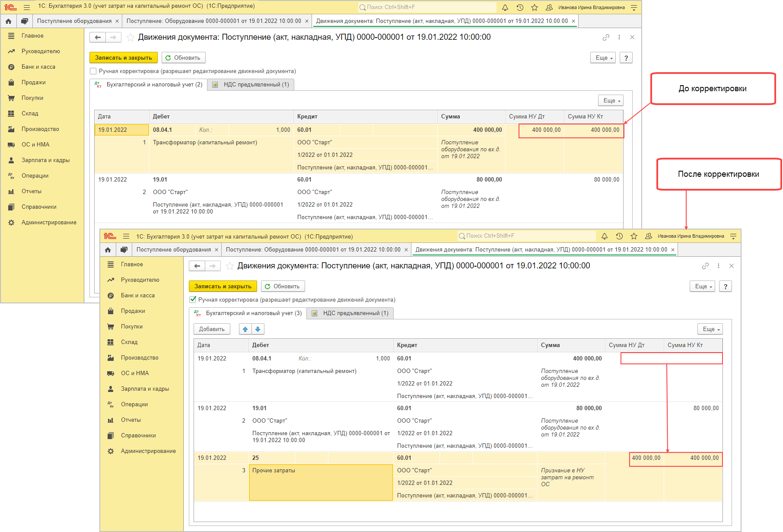783x532 pixels.
Task: Move entry down with blue down arrow
Action: (258, 329)
